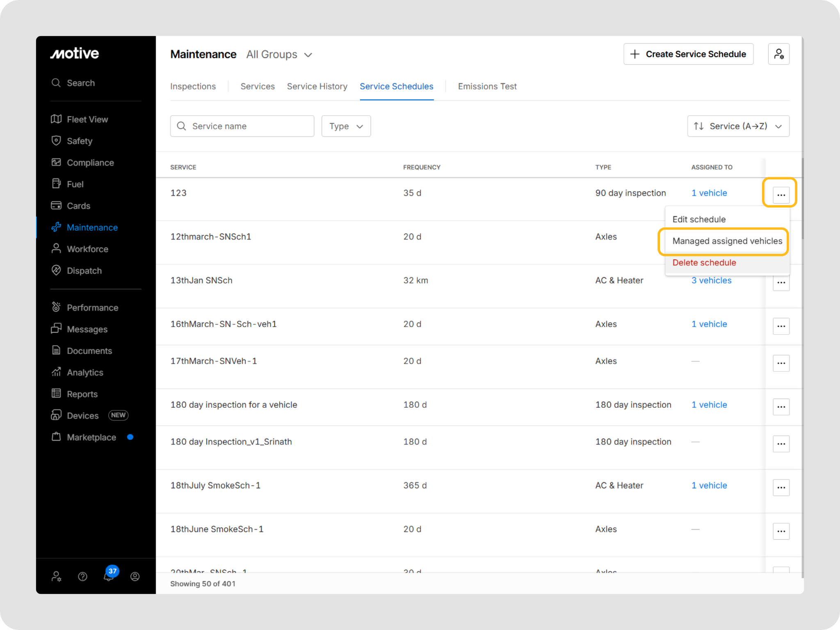The image size is (840, 630).
Task: Expand the All Groups dropdown
Action: [x=279, y=55]
